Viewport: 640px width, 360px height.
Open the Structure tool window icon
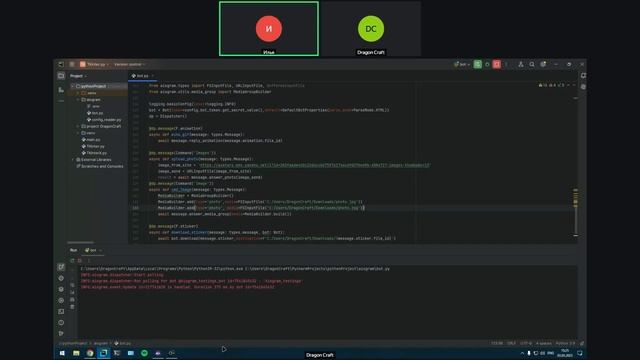coord(61,90)
